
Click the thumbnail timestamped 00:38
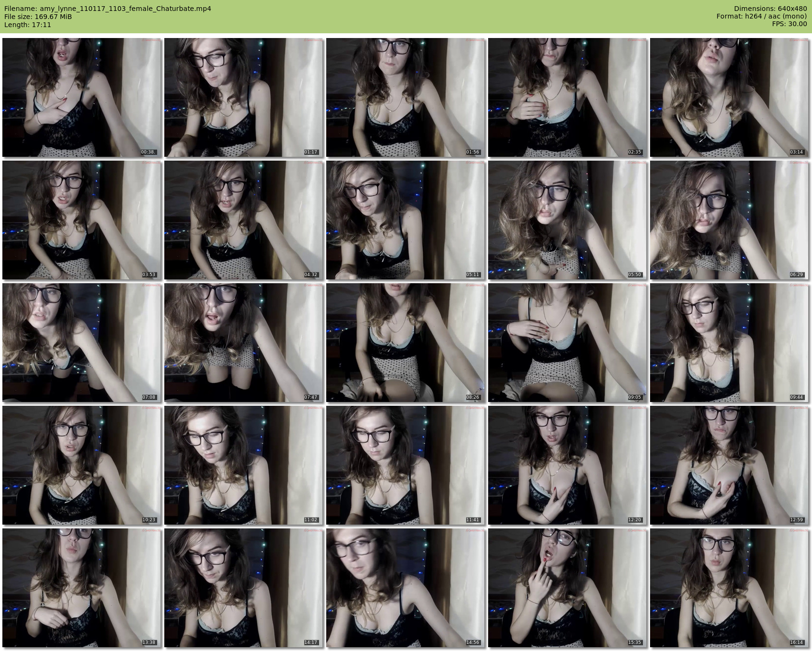coord(82,97)
